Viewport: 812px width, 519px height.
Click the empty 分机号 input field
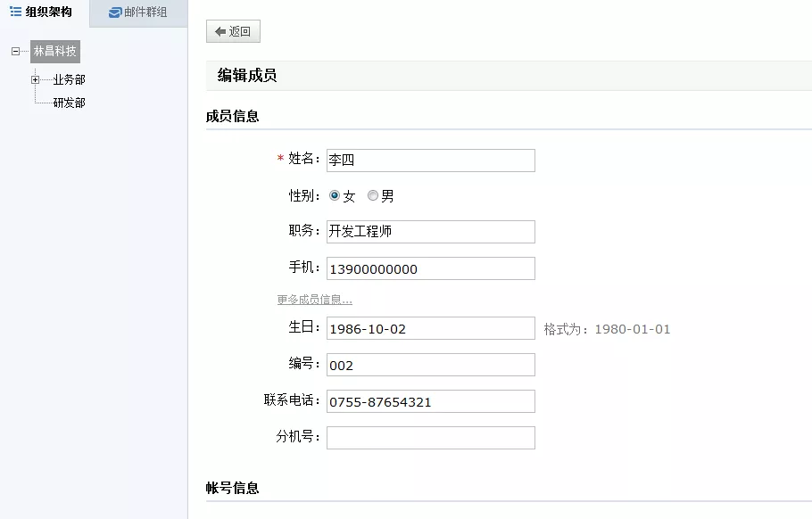click(430, 438)
